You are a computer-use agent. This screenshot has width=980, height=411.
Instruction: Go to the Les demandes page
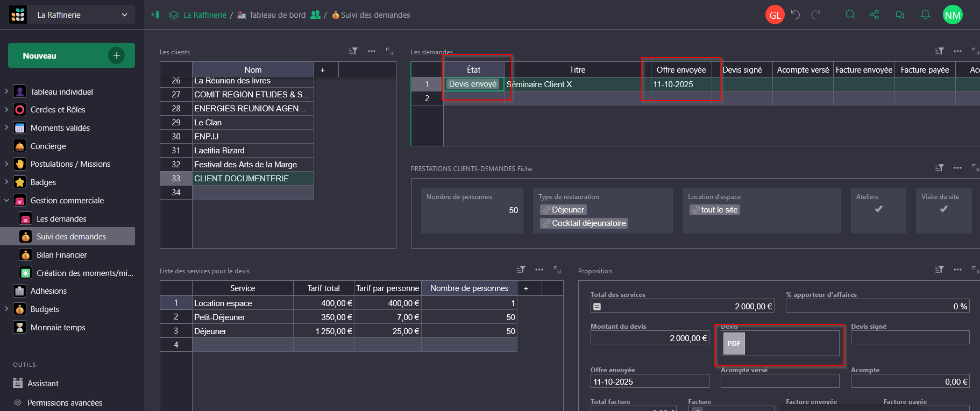pos(61,219)
